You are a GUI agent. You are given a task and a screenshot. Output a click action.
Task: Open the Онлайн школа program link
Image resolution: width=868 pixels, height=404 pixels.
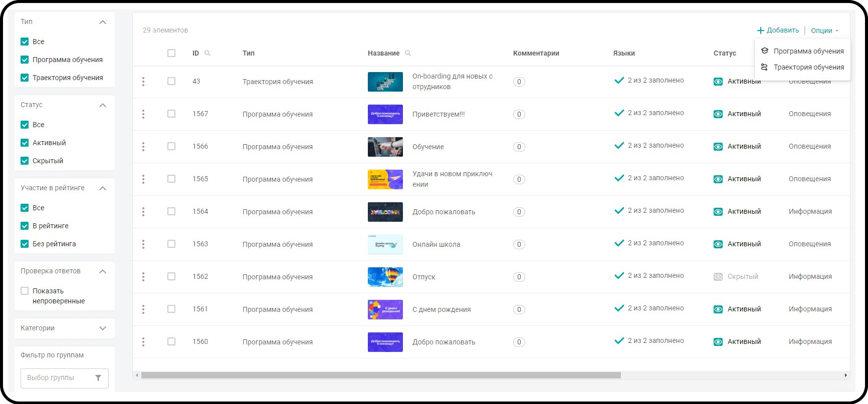pos(436,244)
